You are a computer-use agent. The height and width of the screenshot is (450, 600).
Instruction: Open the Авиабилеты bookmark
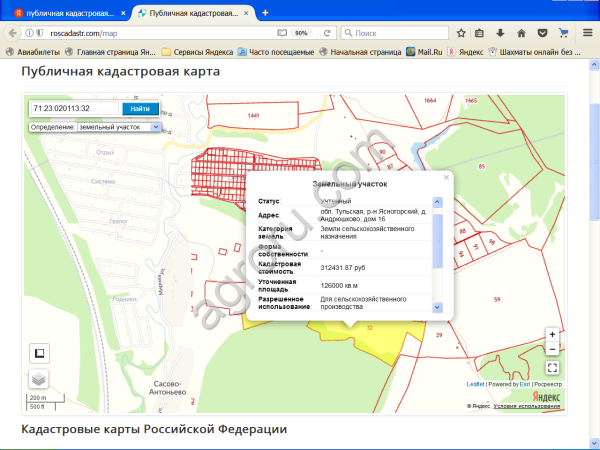click(x=33, y=52)
